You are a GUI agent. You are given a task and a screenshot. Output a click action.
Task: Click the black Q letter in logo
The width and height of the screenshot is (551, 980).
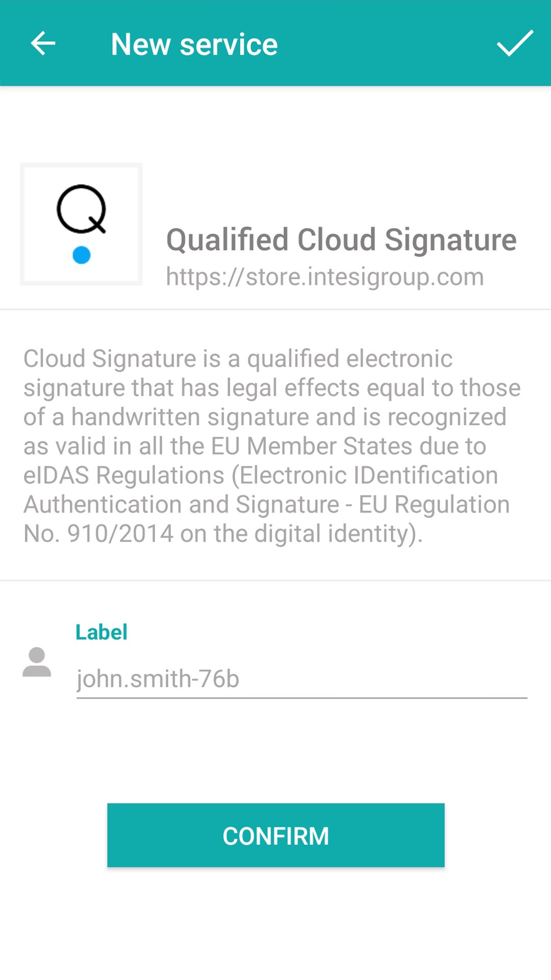click(x=81, y=209)
